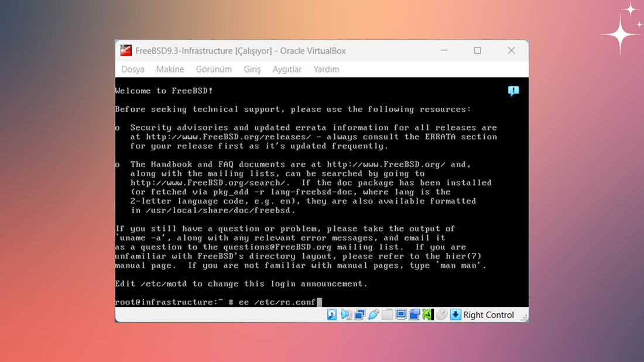
Task: Open the Dosya menu
Action: tap(133, 69)
